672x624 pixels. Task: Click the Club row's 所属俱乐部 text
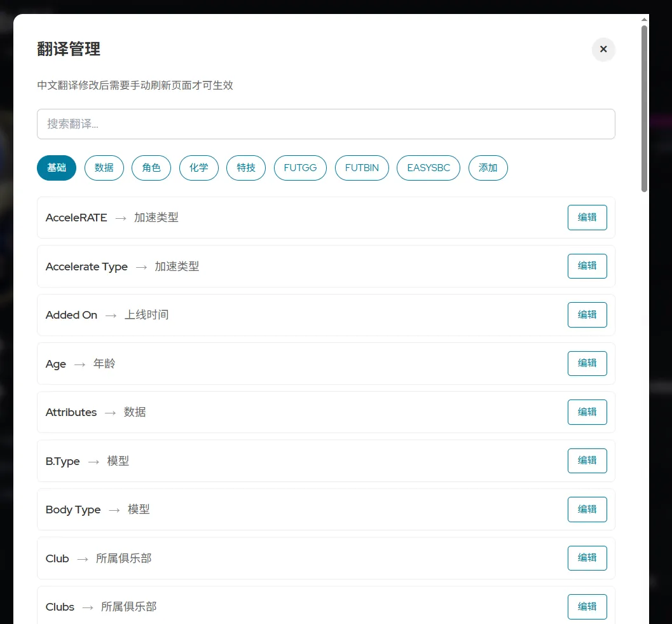pyautogui.click(x=123, y=558)
